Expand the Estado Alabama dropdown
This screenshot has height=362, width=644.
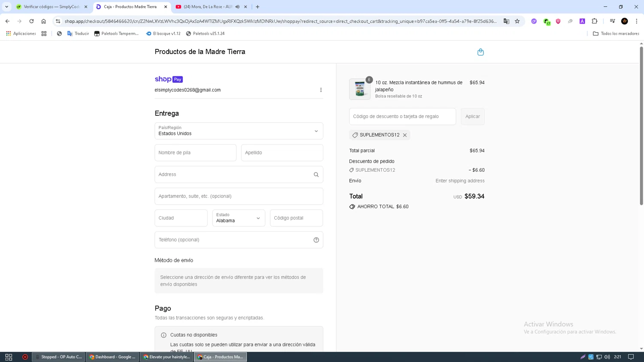[239, 218]
